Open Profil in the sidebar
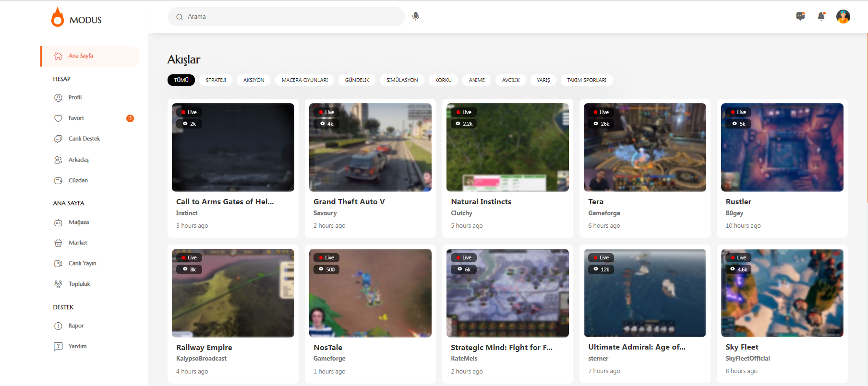Viewport: 868px width, 386px height. coord(75,98)
